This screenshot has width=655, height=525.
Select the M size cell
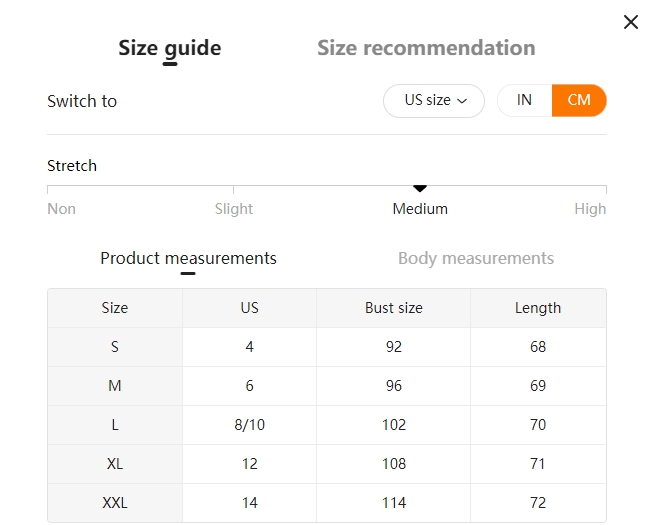point(115,386)
